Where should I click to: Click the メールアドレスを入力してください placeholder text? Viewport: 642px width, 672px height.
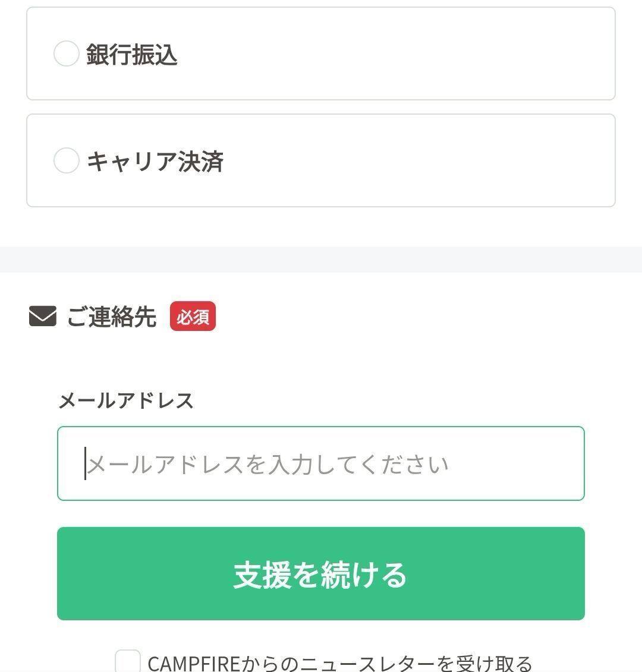[267, 464]
